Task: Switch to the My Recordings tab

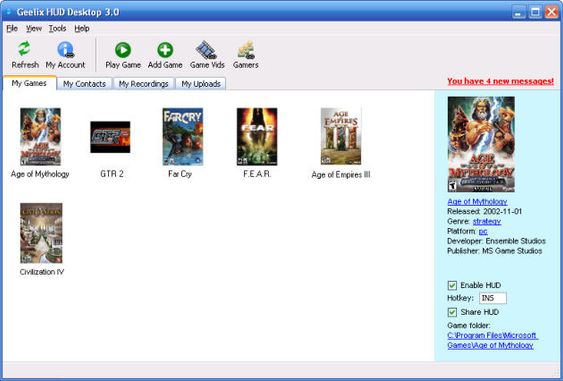Action: 144,84
